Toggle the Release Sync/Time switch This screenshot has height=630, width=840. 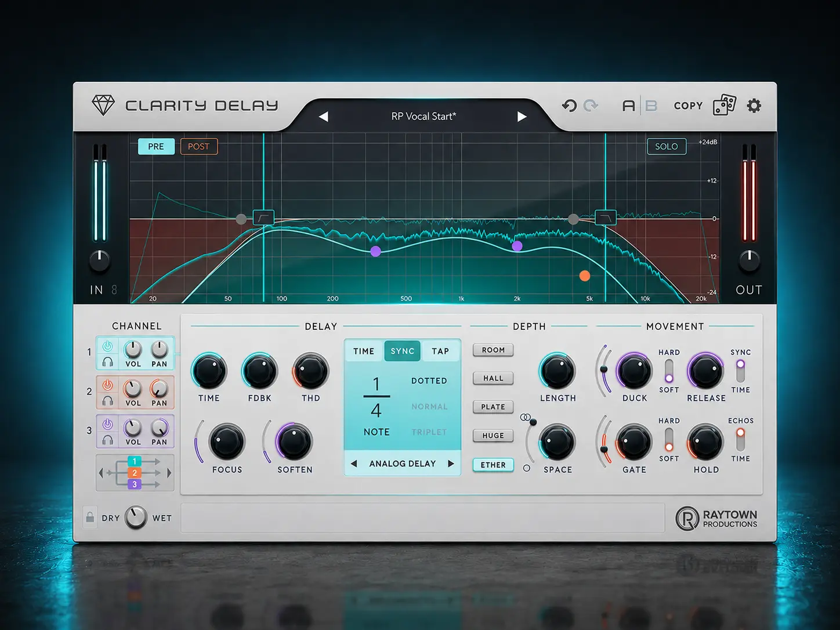click(x=740, y=371)
